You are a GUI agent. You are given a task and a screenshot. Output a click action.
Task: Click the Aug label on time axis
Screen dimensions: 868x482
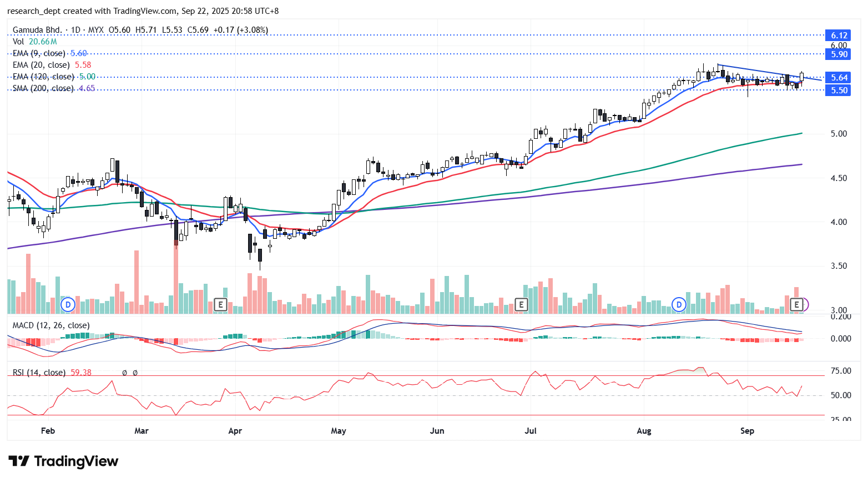(x=644, y=431)
